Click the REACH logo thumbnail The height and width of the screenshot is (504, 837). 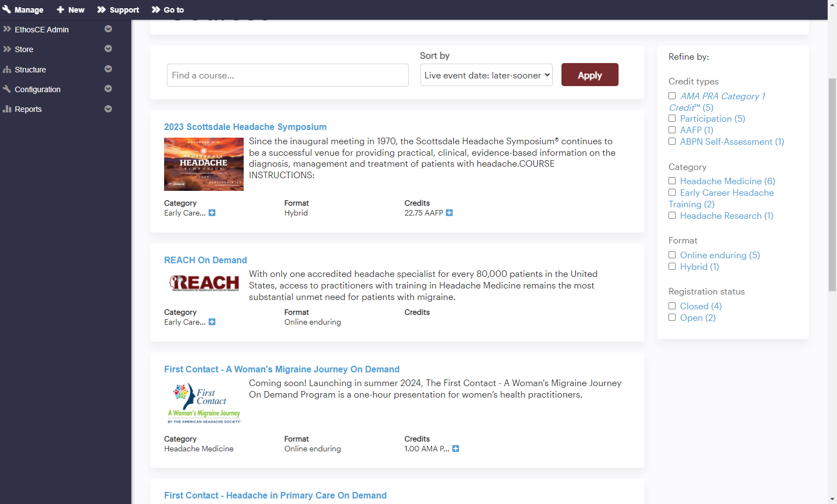click(204, 282)
